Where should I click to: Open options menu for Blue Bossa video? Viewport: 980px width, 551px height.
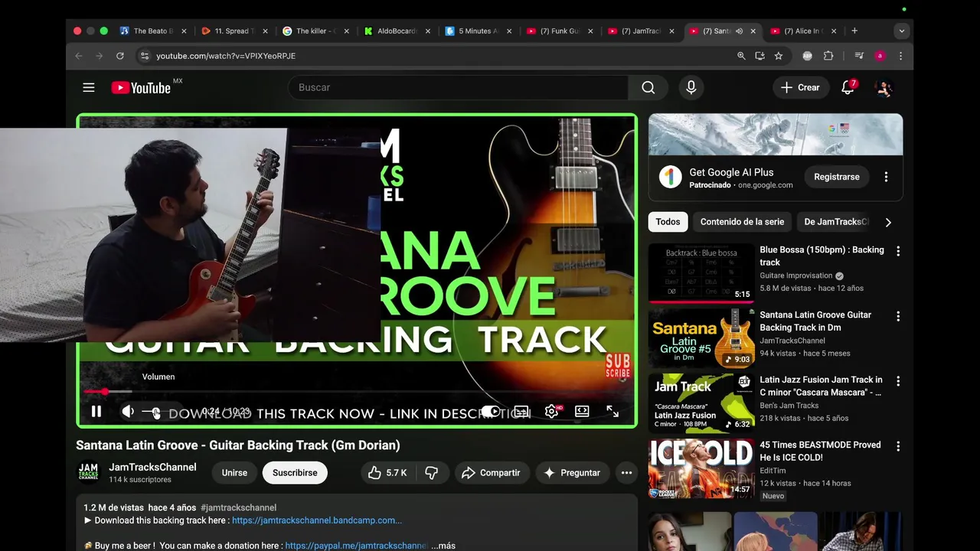(x=898, y=251)
